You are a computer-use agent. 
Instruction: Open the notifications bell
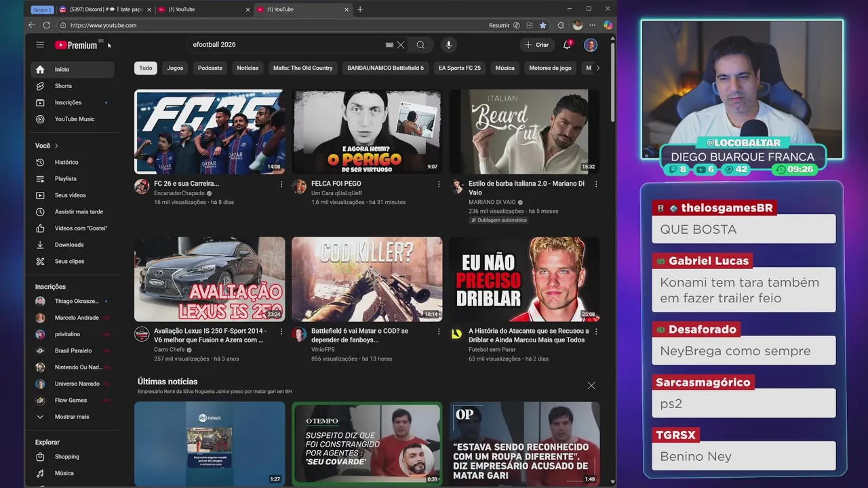tap(567, 45)
